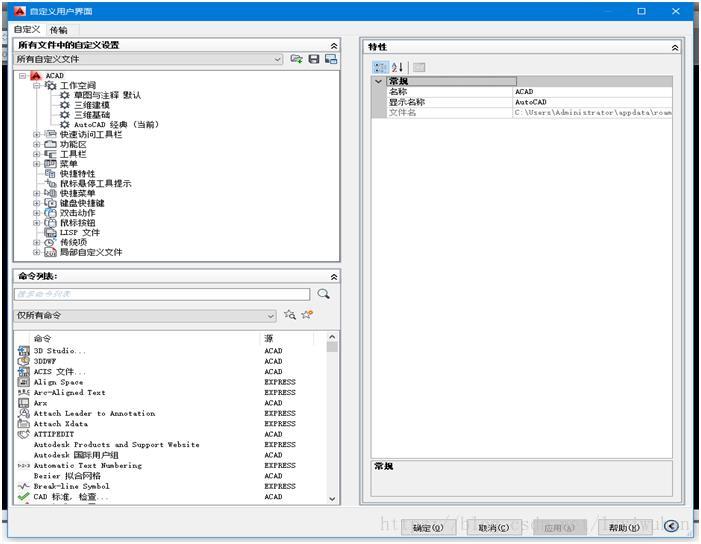The height and width of the screenshot is (544, 701).
Task: Click the image manager icon beside save
Action: tap(331, 59)
